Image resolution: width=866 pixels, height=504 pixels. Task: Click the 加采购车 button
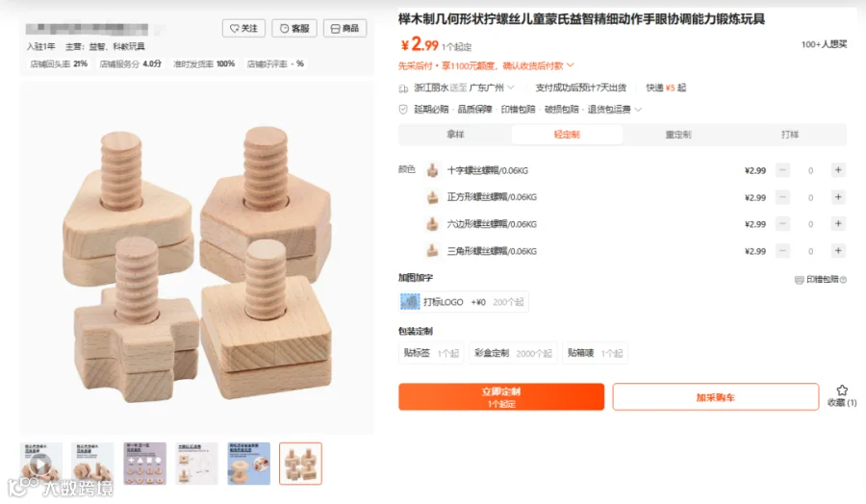point(715,397)
